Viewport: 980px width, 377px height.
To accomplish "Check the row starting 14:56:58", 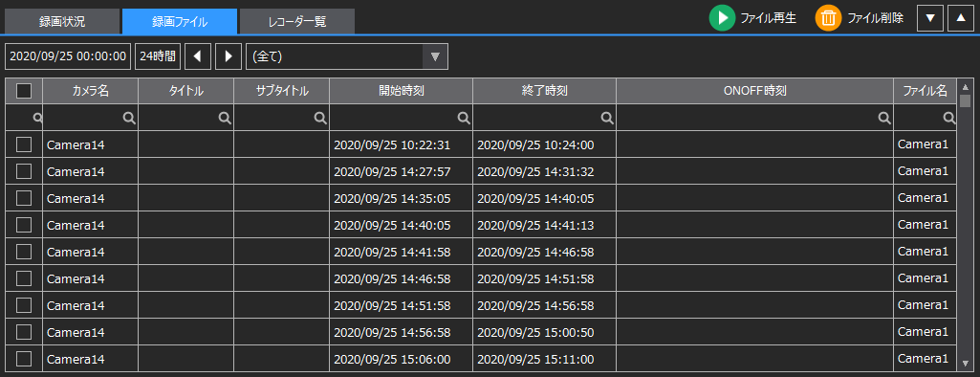I will [24, 331].
